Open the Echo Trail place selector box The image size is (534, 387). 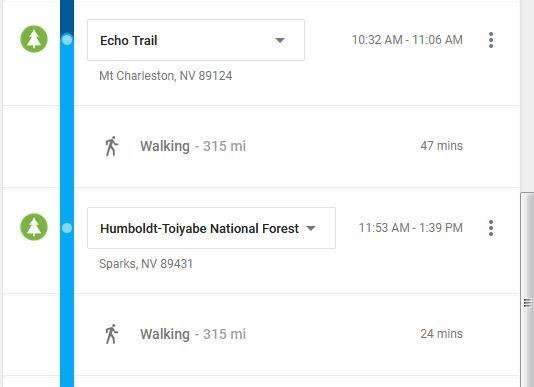pos(196,40)
